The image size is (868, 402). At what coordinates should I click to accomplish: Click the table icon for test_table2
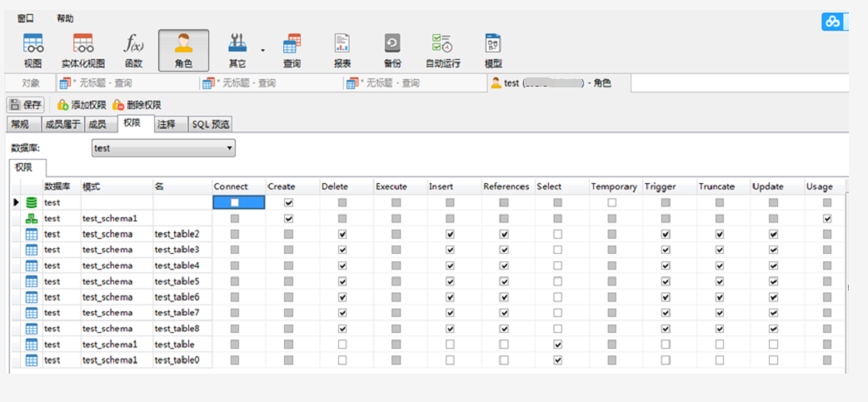coord(32,234)
